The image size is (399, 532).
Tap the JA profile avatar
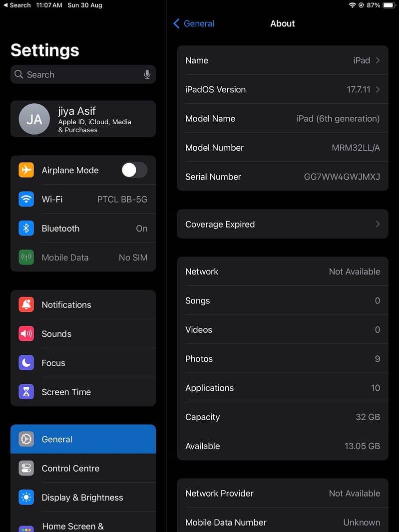click(34, 119)
